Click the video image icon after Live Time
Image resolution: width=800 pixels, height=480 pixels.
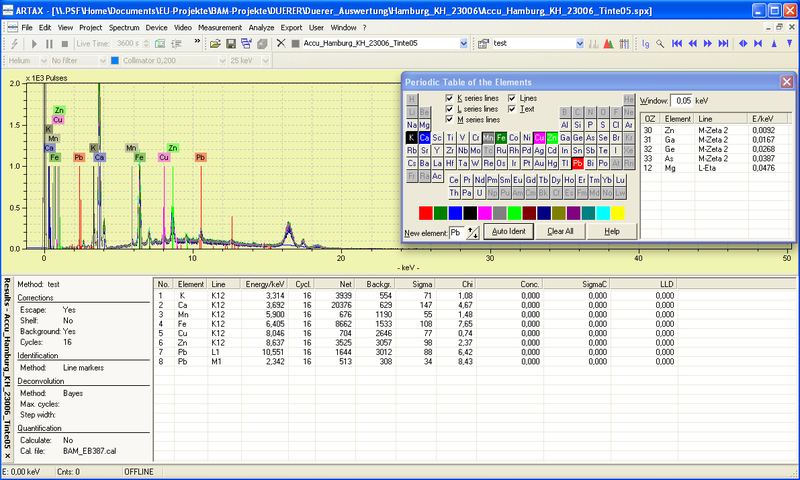click(160, 44)
